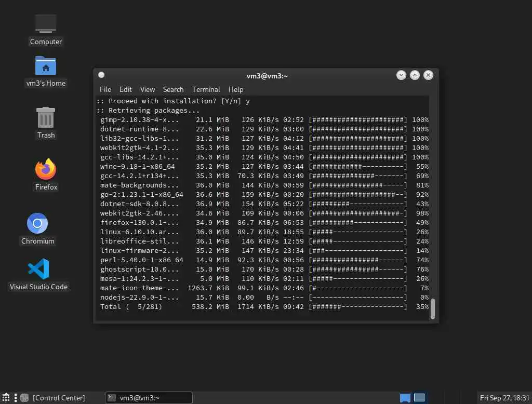Open the clock showing Fri Sep 27
Viewport: 532px width, 404px height.
(x=504, y=398)
